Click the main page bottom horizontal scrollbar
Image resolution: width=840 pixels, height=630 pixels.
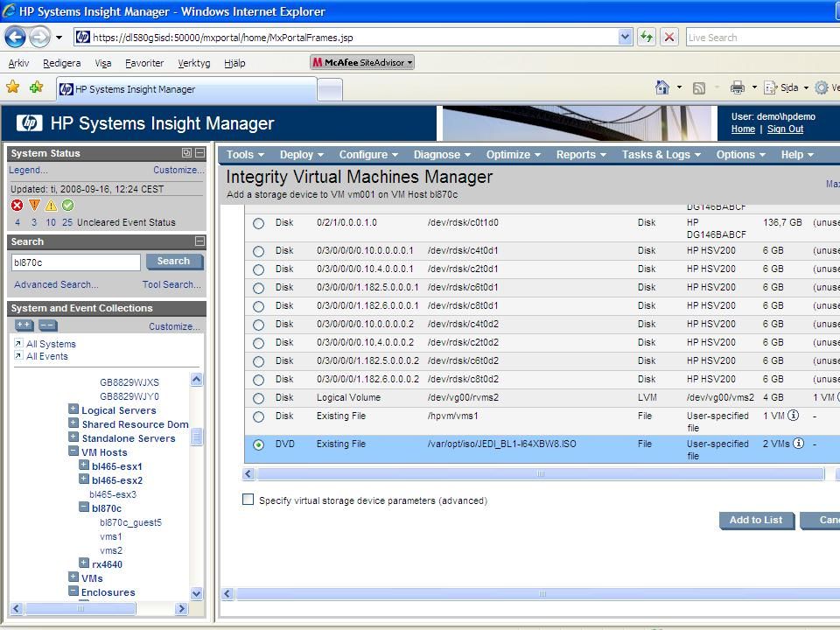[542, 593]
